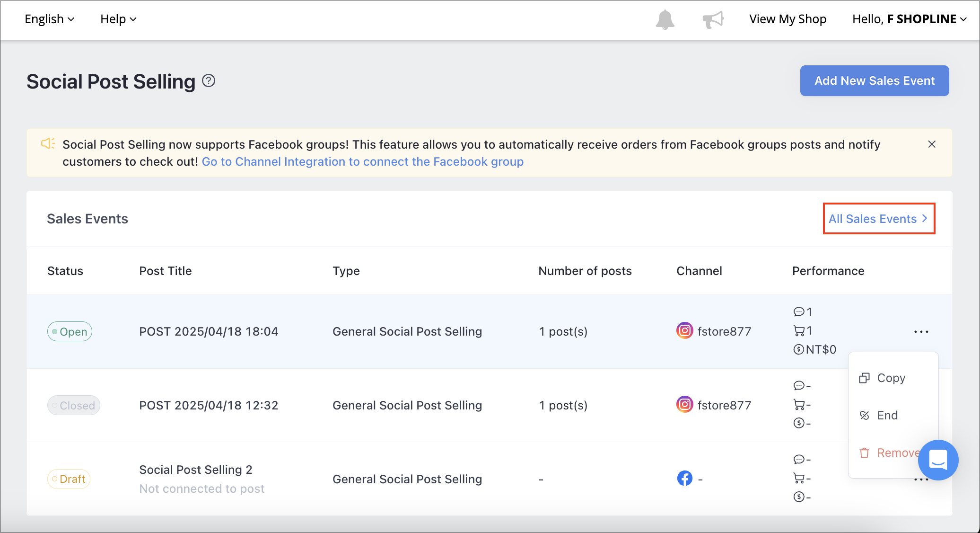This screenshot has height=533, width=980.
Task: Open the announcements megaphone icon
Action: click(713, 19)
